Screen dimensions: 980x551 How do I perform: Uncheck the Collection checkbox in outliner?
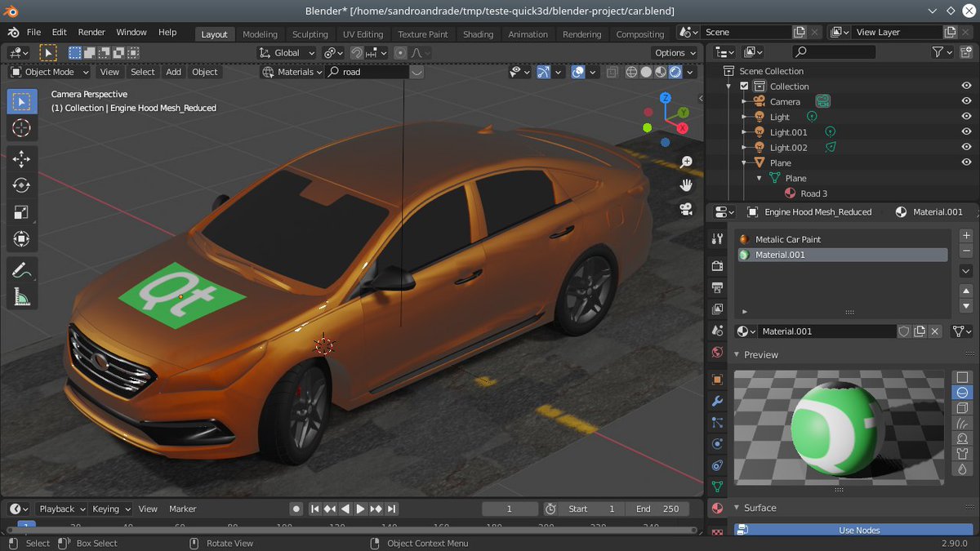coord(744,86)
